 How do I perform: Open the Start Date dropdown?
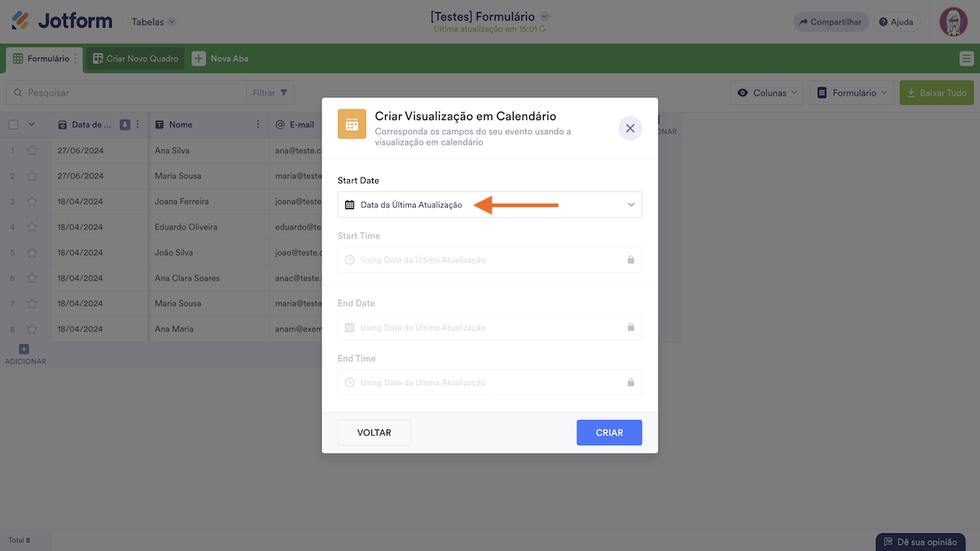(489, 205)
